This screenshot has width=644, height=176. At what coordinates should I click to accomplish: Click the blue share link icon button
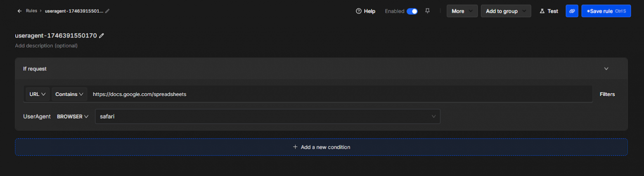pyautogui.click(x=572, y=11)
